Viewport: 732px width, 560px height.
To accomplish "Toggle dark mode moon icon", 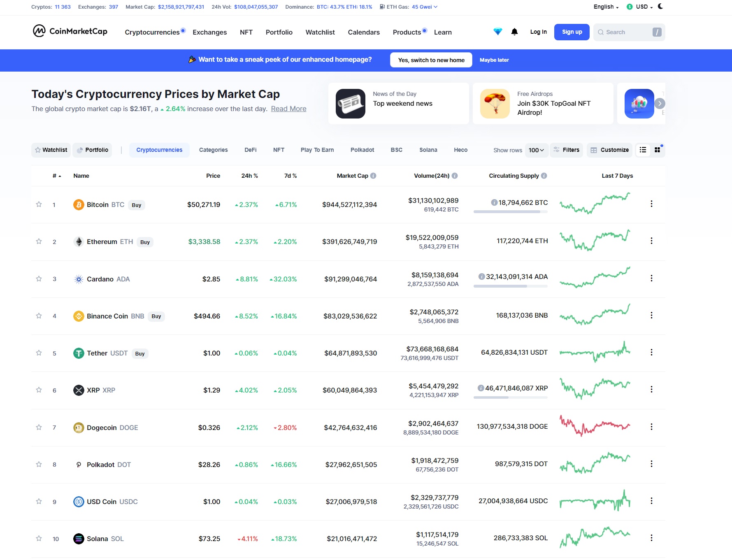I will [660, 7].
